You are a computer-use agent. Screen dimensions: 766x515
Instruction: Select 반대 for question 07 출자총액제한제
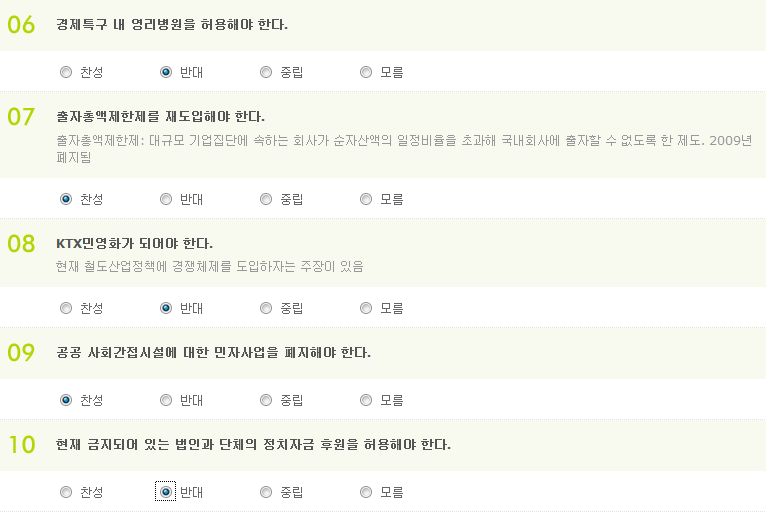(x=166, y=199)
